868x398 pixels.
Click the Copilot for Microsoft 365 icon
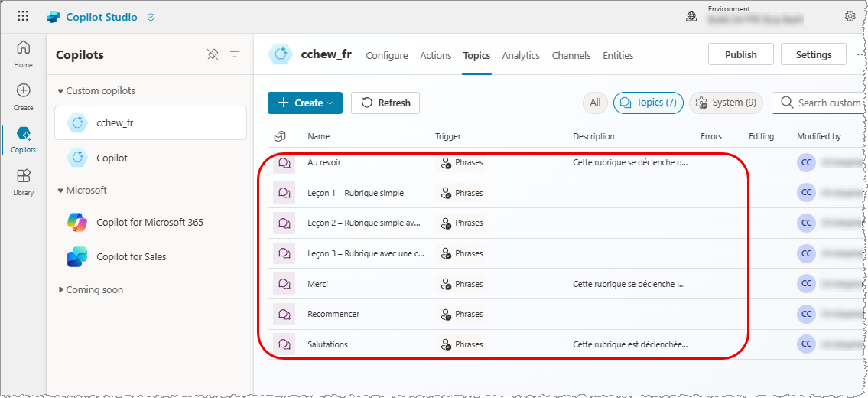tap(77, 222)
